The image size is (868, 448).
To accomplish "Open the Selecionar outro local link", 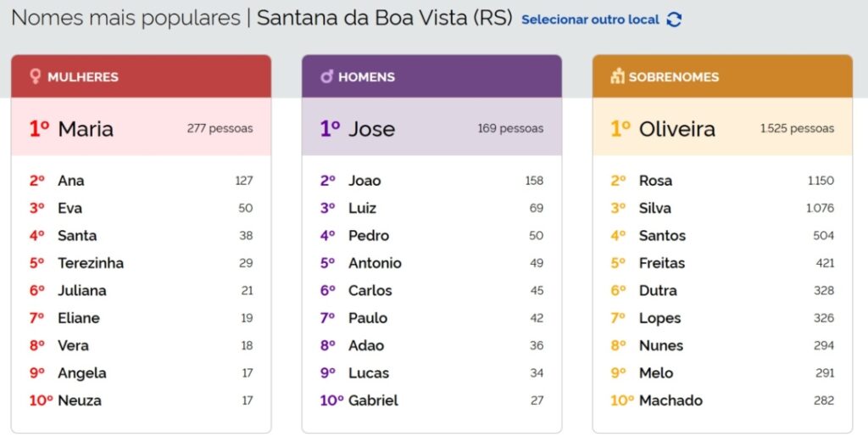I will [x=590, y=20].
